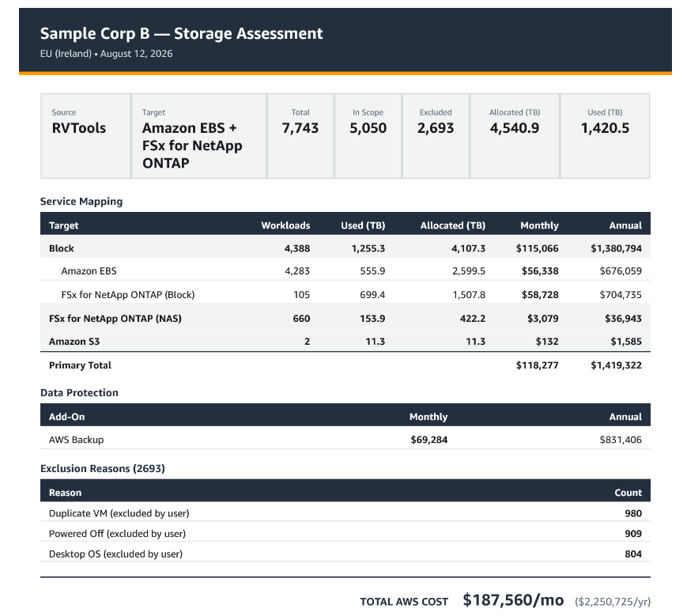The height and width of the screenshot is (616, 687).
Task: Click the Block monthly cost $115,066
Action: (x=537, y=248)
